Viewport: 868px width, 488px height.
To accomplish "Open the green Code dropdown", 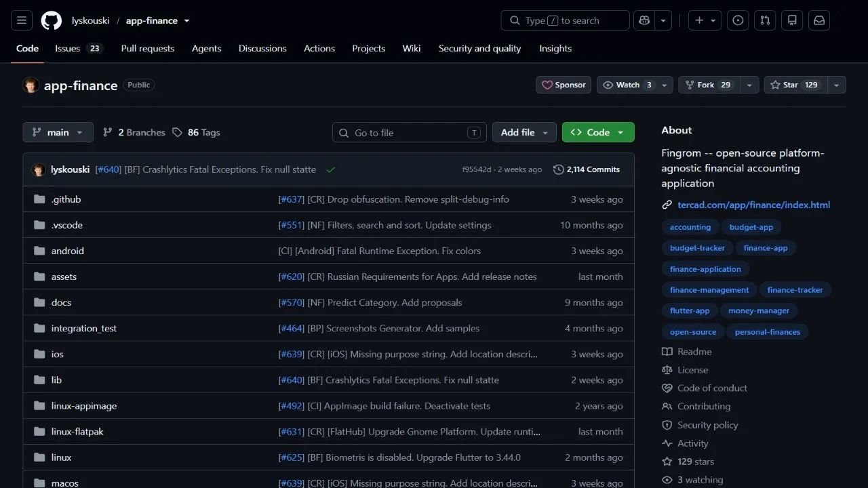I will pos(598,132).
